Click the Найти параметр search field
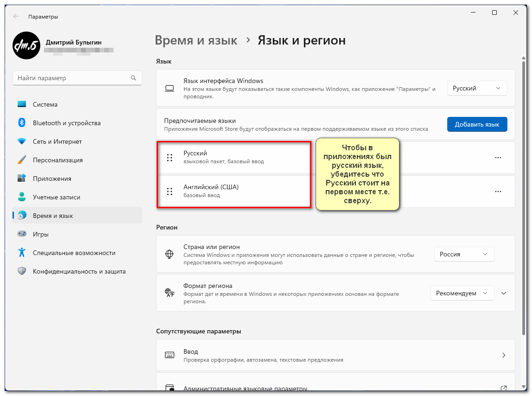Image resolution: width=532 pixels, height=396 pixels. 72,78
